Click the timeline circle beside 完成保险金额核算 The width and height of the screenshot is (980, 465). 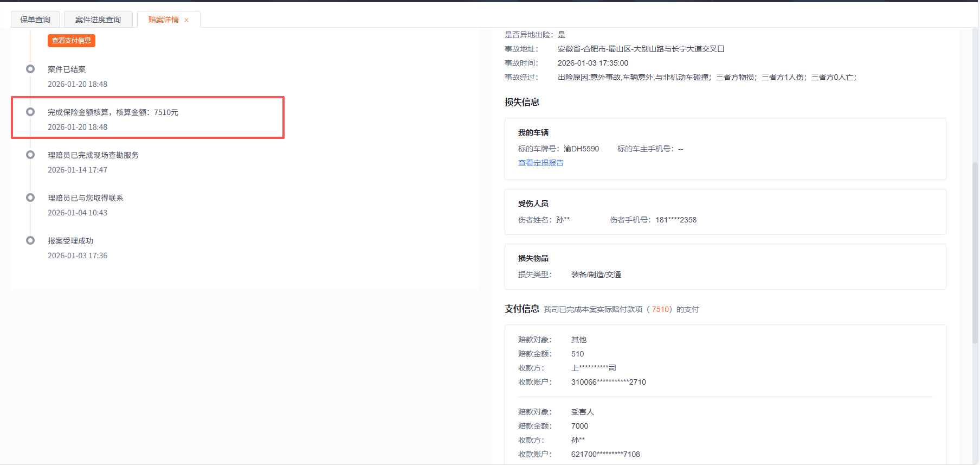point(30,112)
